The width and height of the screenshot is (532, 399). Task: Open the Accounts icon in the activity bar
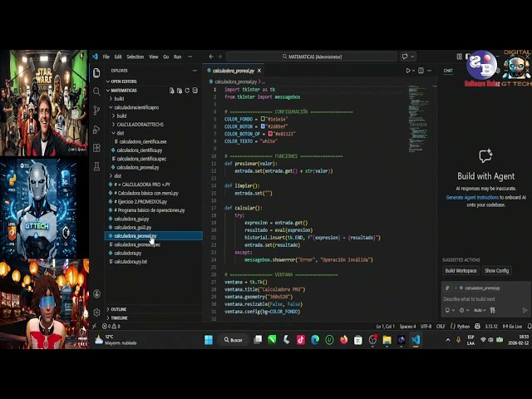coord(96,293)
